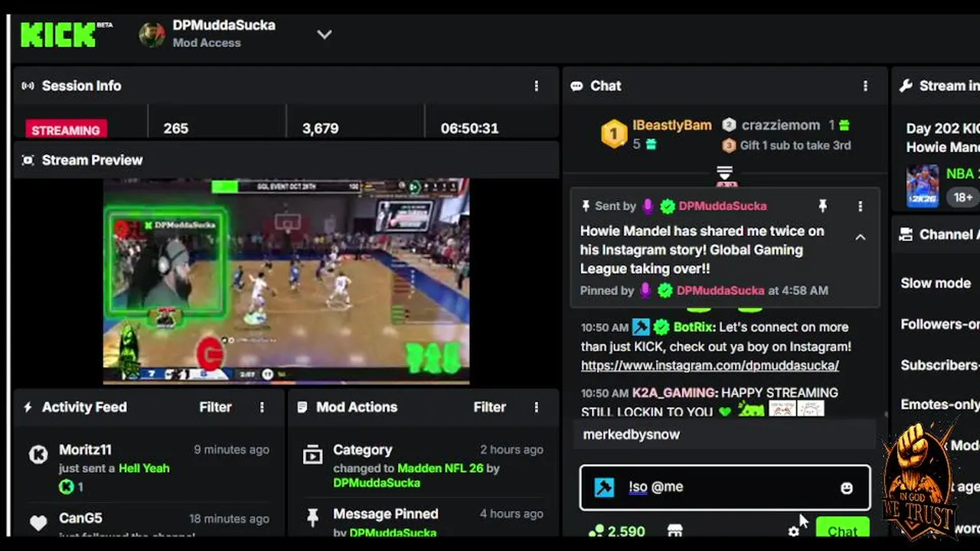Expand the gift leaderboard arrow

724,173
